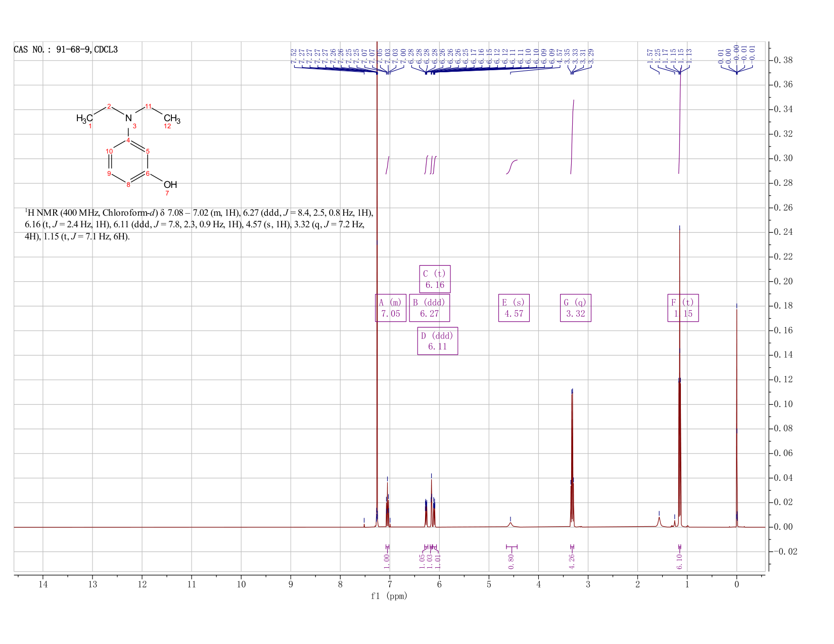
Task: Click the 0.10 intensity axis value
Action: coord(783,404)
